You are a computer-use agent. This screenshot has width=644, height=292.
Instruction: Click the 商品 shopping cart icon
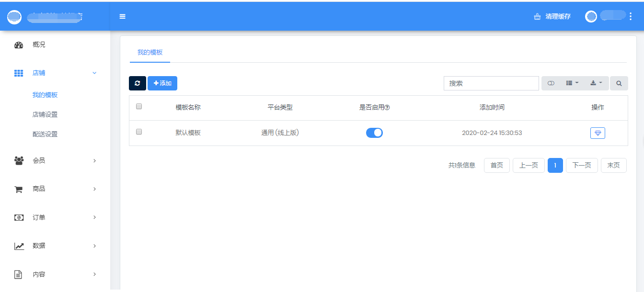coord(19,189)
